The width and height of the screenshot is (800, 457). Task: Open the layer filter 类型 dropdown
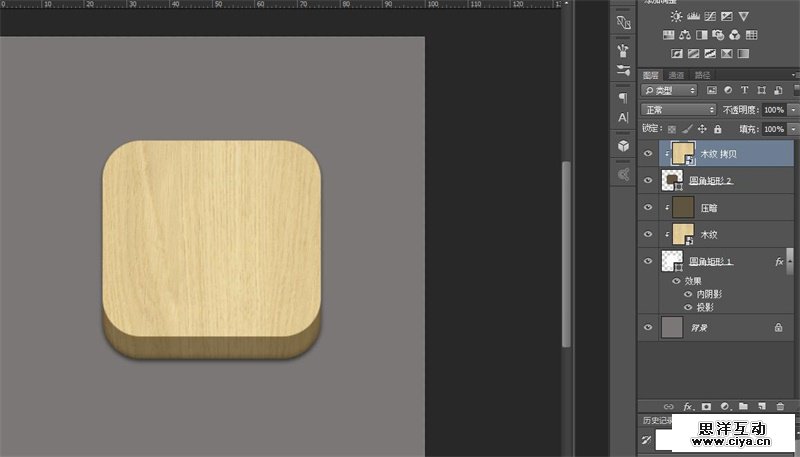(670, 91)
